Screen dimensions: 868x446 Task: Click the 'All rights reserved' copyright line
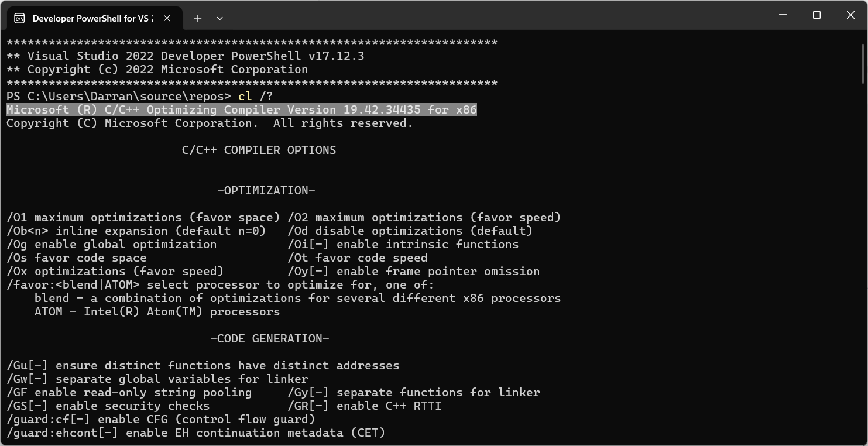pos(210,123)
